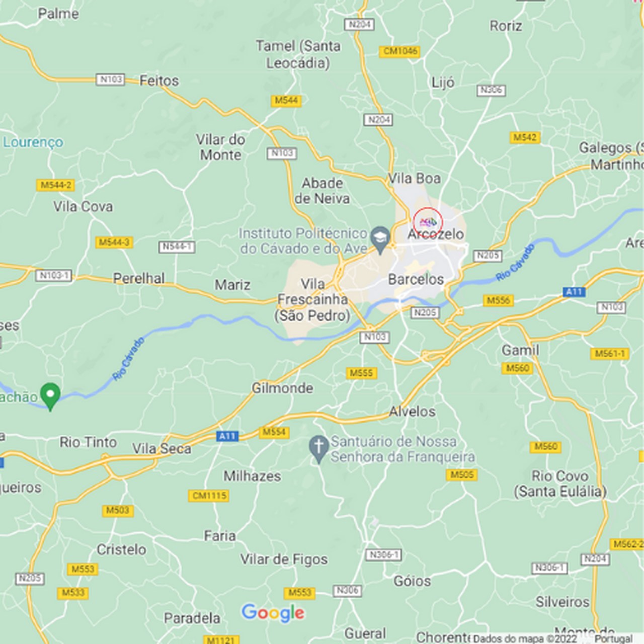Image resolution: width=644 pixels, height=644 pixels.
Task: Select the Vila Frescainha (São Pedro) label
Action: coord(312,300)
